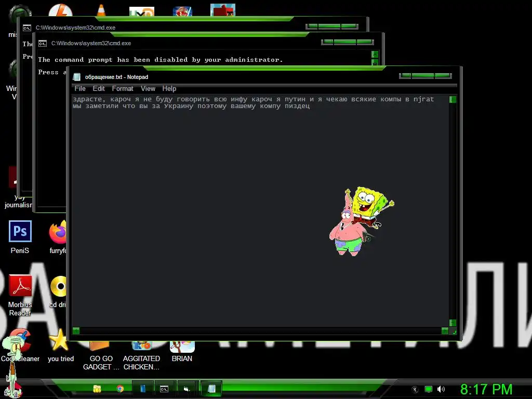Select the BRIAN desktop icon
532x399 pixels.
[x=182, y=352]
